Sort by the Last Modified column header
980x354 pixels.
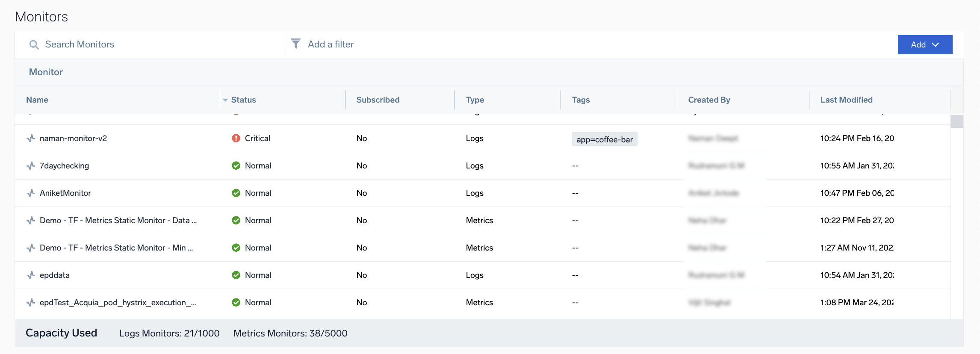pyautogui.click(x=846, y=100)
